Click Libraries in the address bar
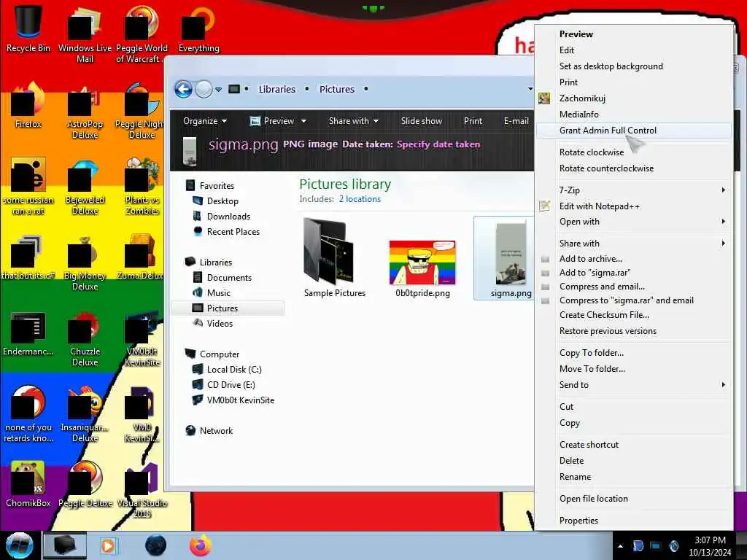 point(276,89)
